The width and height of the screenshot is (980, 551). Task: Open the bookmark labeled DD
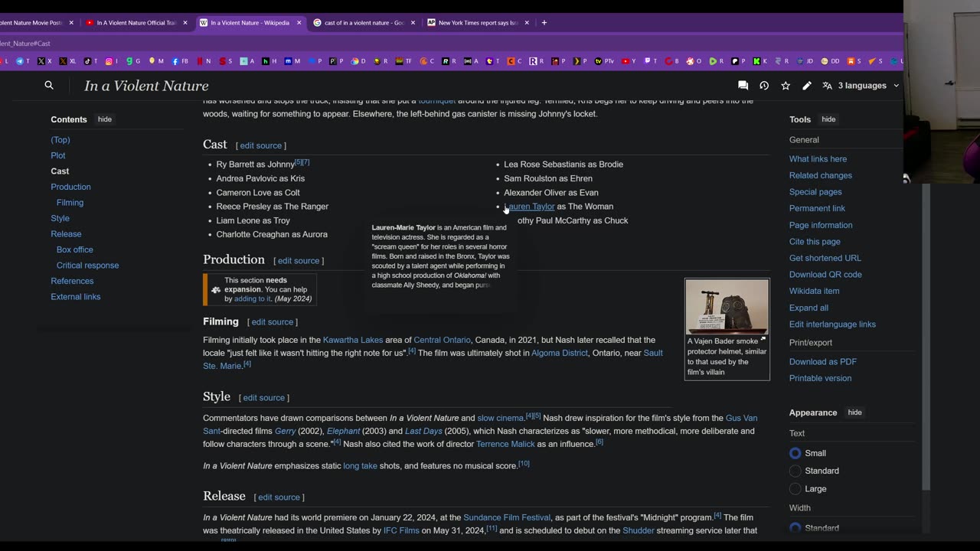tap(830, 61)
